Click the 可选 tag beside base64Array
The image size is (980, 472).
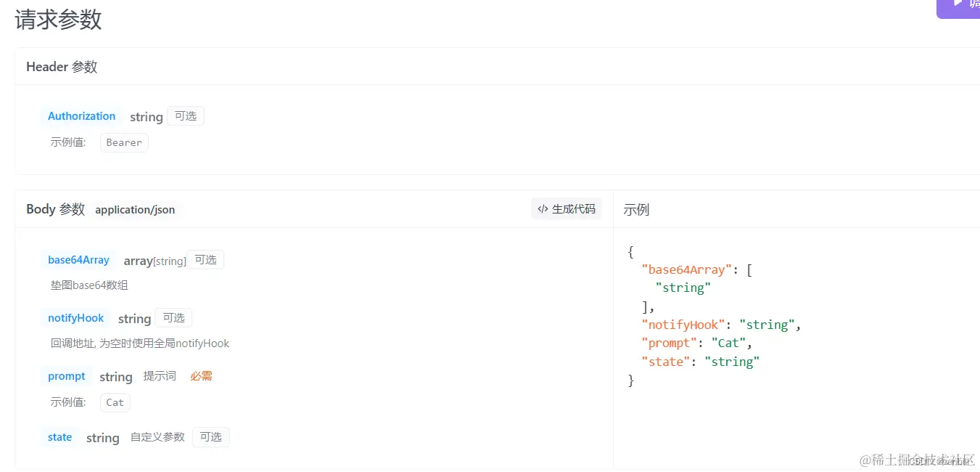coord(205,260)
